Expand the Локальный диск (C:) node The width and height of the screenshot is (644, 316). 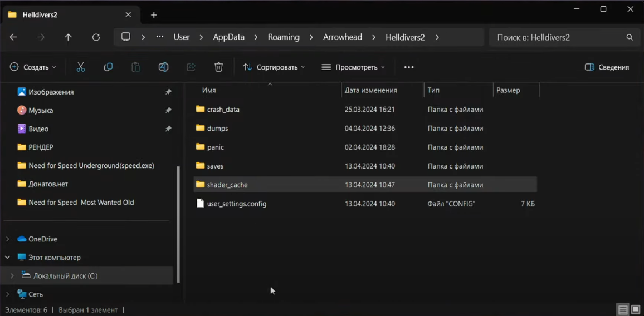click(x=12, y=276)
